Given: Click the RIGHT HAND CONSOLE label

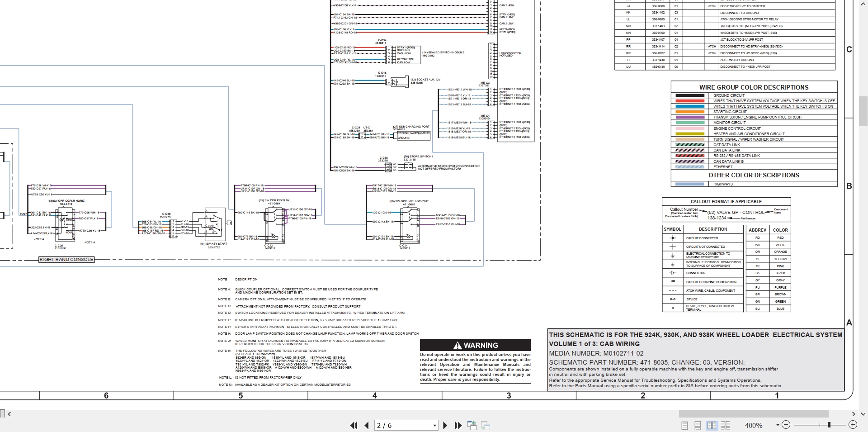Looking at the screenshot, I should 66,260.
